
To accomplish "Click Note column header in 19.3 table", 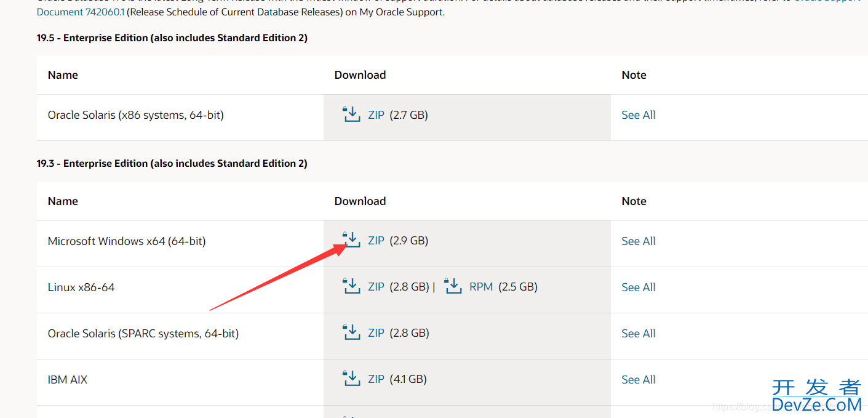I will click(634, 201).
